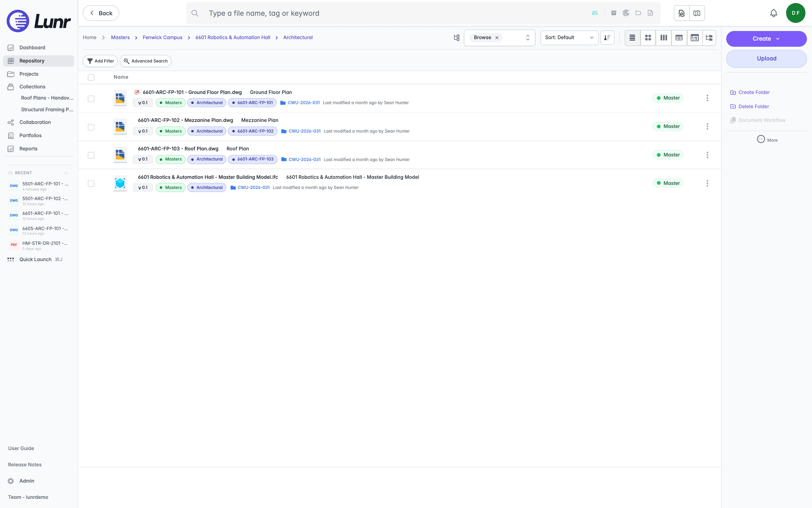Tick the select-all checkbox in header

[91, 77]
